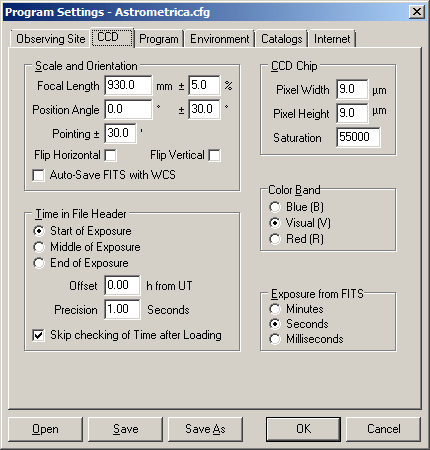430x450 pixels.
Task: Click the Position Angle 0.0 field
Action: pos(128,109)
